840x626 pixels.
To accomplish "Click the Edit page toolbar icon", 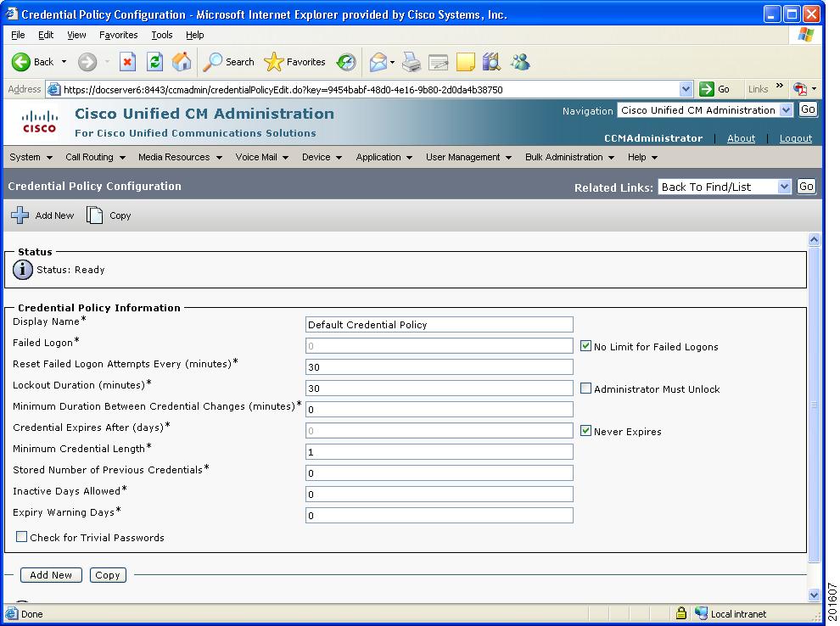I will point(438,62).
